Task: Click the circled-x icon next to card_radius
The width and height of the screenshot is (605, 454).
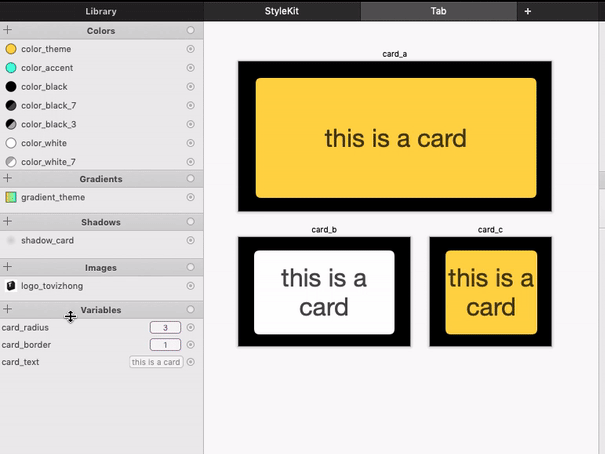Action: (x=190, y=327)
